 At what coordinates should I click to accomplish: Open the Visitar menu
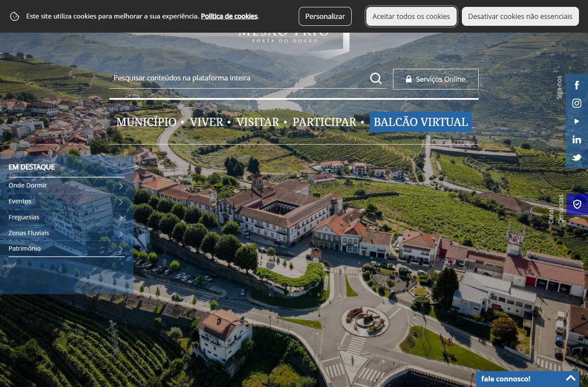[x=258, y=122]
